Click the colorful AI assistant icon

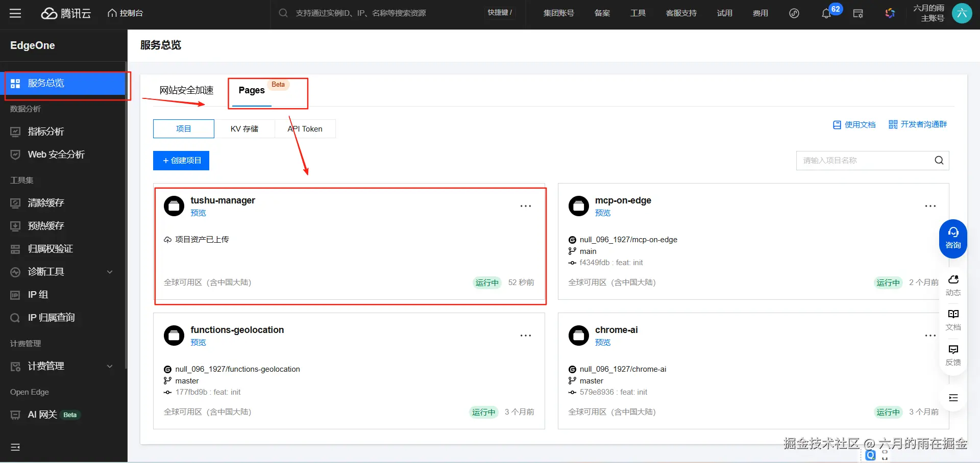pyautogui.click(x=890, y=13)
